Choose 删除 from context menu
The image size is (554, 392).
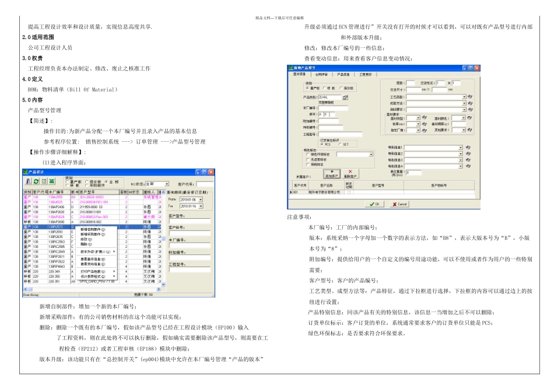(x=96, y=244)
